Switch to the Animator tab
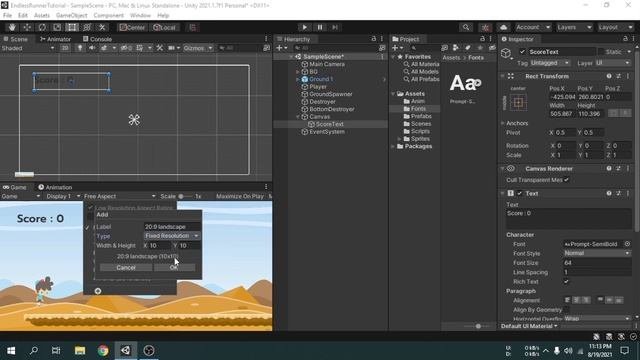This screenshot has height=360, width=640. (55, 39)
